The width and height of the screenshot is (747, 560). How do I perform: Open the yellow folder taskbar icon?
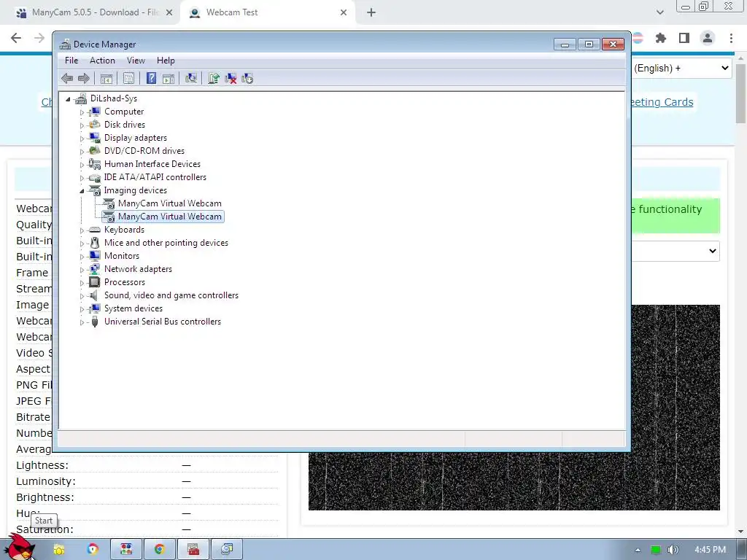click(x=59, y=550)
